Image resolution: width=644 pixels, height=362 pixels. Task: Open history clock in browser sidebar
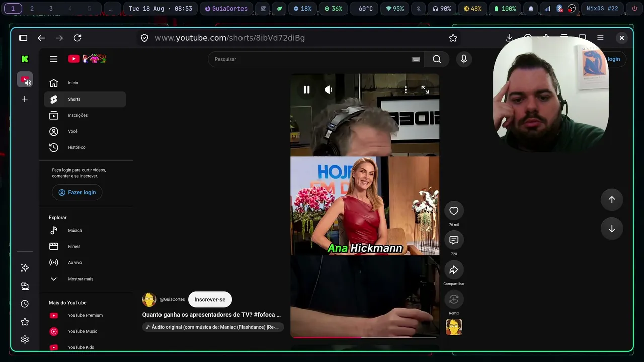click(x=25, y=304)
